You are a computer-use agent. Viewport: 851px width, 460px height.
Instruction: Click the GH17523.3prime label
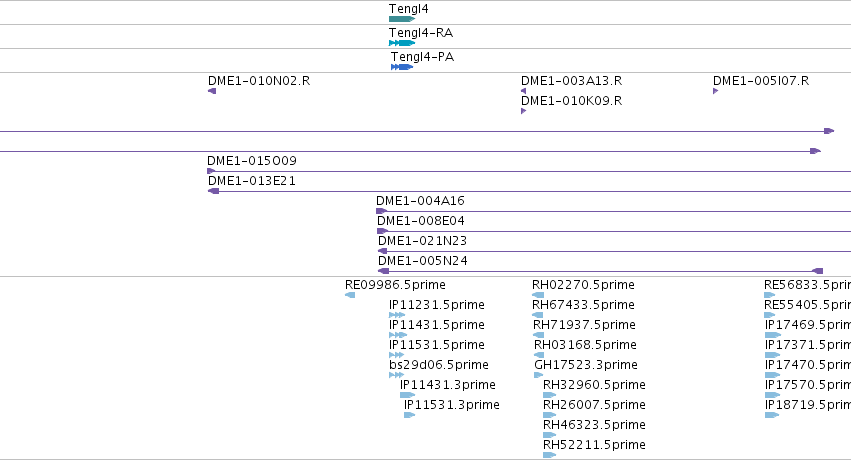586,365
